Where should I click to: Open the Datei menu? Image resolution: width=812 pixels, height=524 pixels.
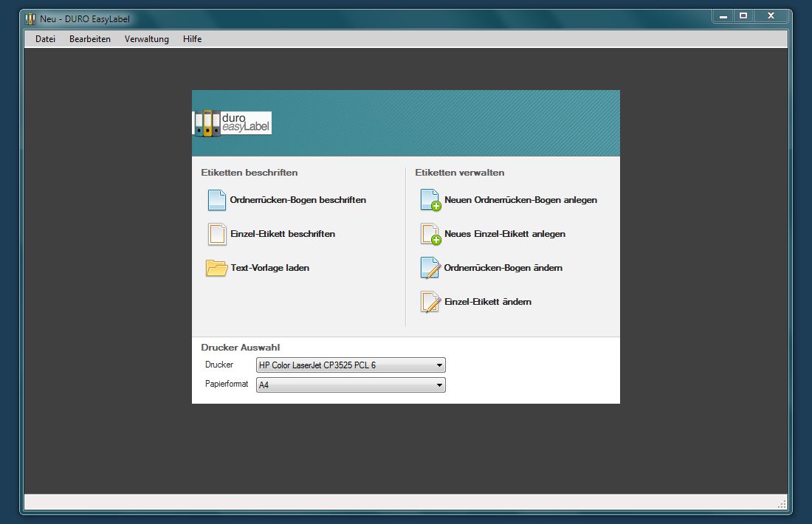pyautogui.click(x=45, y=39)
